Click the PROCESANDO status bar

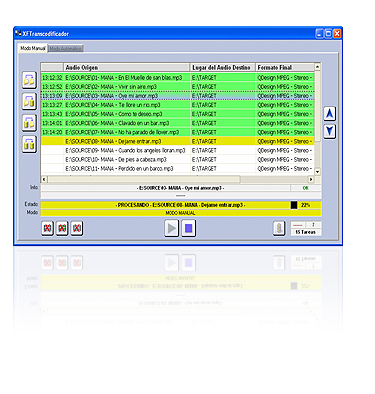coord(165,205)
